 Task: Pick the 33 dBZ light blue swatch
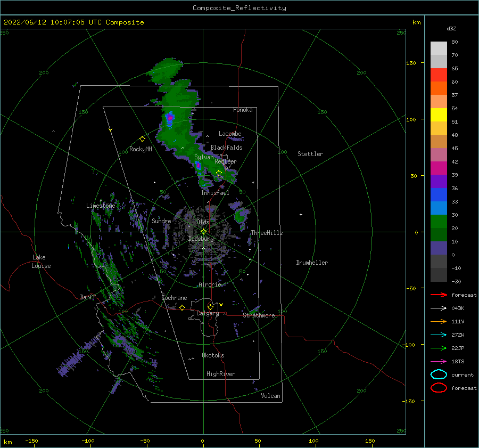click(439, 208)
